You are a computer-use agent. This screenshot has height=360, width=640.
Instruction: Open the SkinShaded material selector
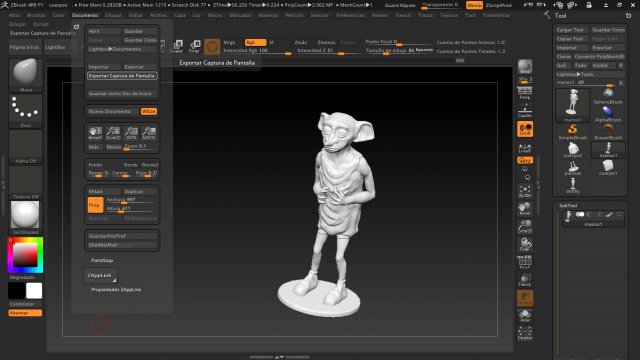point(25,218)
